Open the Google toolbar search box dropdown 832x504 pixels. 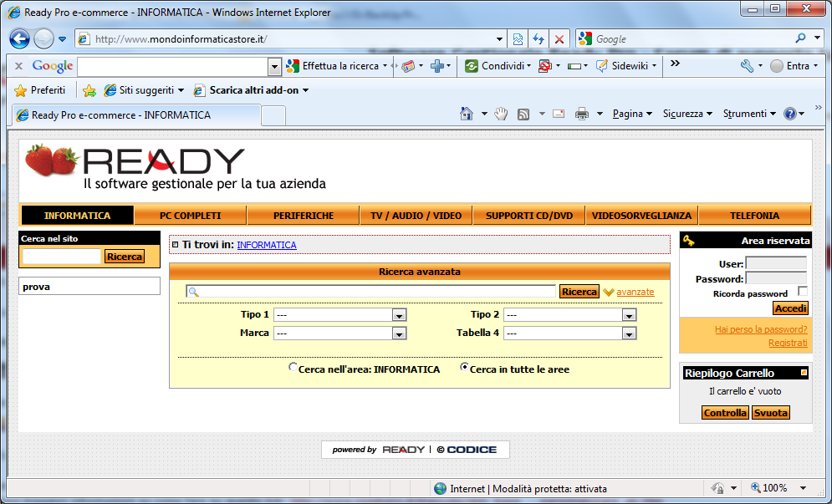(274, 67)
